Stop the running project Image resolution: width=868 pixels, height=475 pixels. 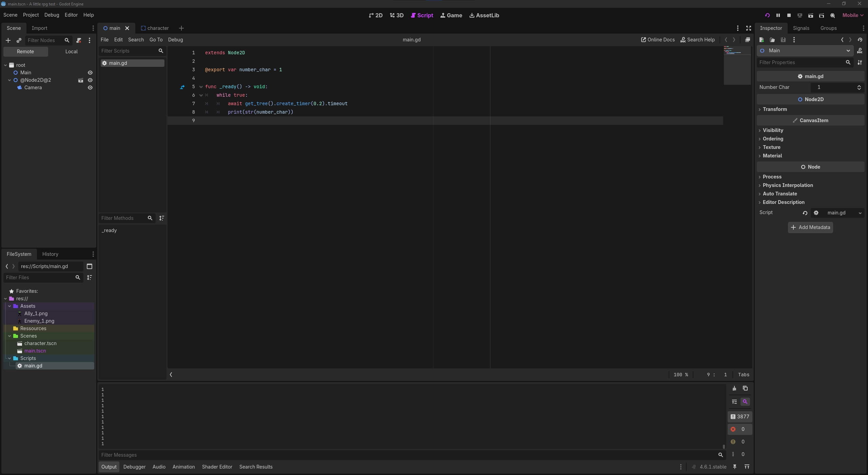pyautogui.click(x=789, y=15)
